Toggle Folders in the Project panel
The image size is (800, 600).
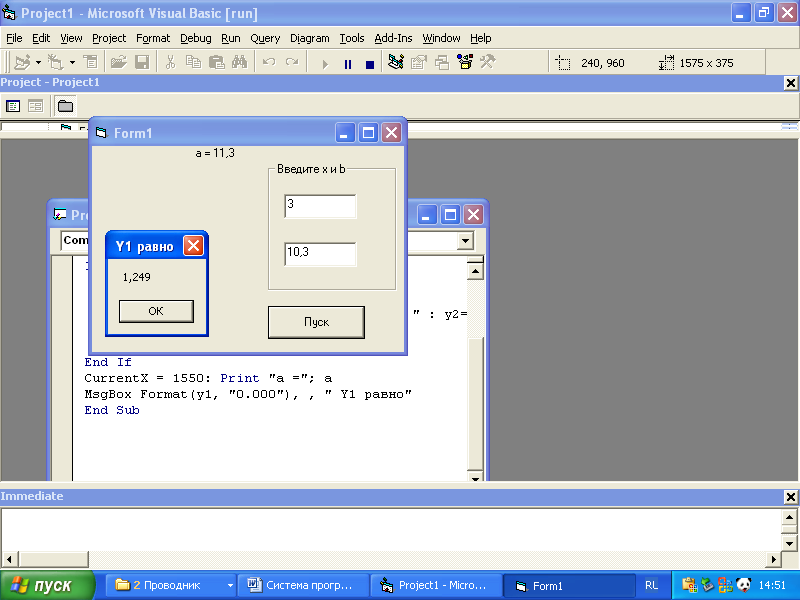point(65,106)
